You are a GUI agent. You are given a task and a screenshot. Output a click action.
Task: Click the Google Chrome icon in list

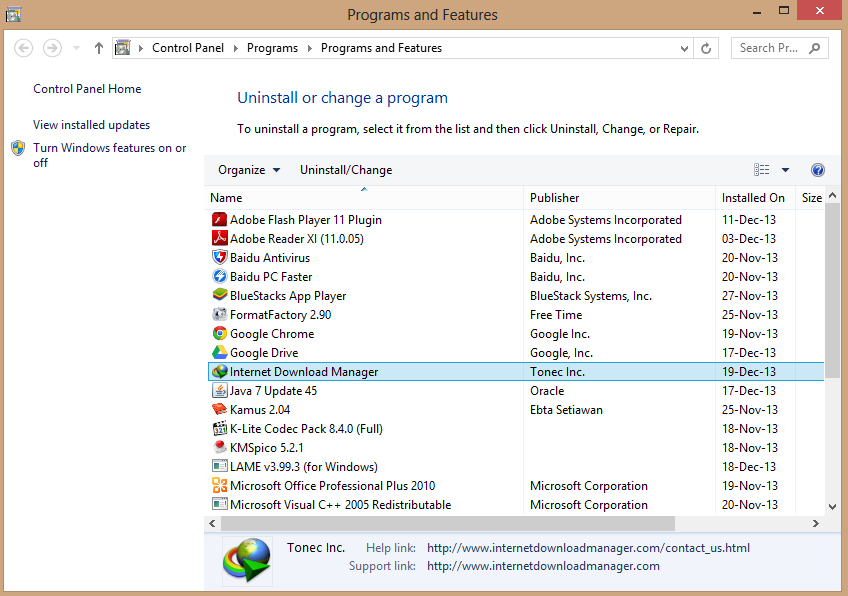219,334
